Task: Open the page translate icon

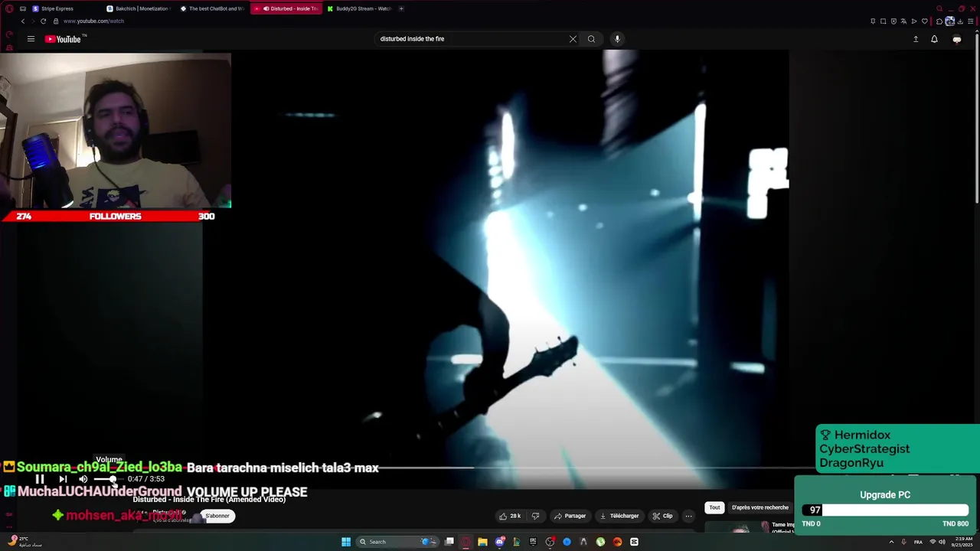Action: point(903,21)
